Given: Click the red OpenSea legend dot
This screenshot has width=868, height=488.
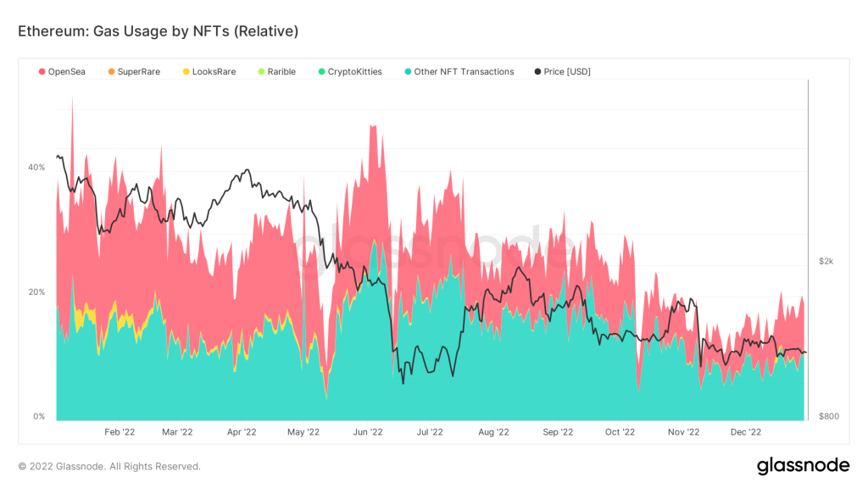Looking at the screenshot, I should [42, 72].
